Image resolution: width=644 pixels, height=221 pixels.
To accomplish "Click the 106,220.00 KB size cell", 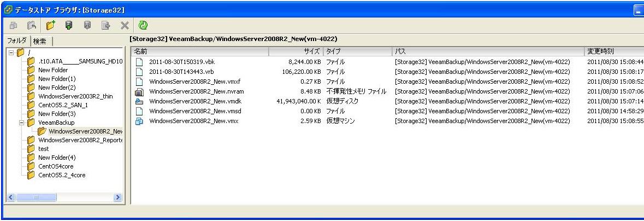I will [x=302, y=72].
